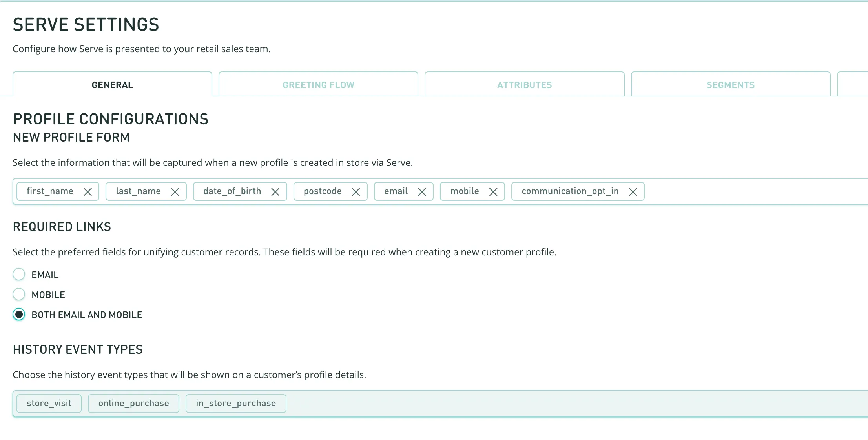The height and width of the screenshot is (440, 868).
Task: Remove communication_opt_in tag via X icon
Action: (633, 192)
